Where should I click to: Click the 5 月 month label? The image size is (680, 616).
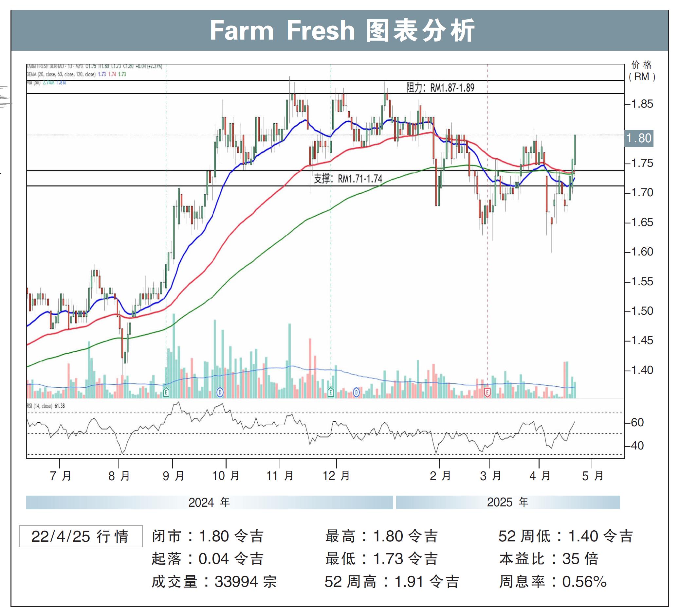click(593, 476)
